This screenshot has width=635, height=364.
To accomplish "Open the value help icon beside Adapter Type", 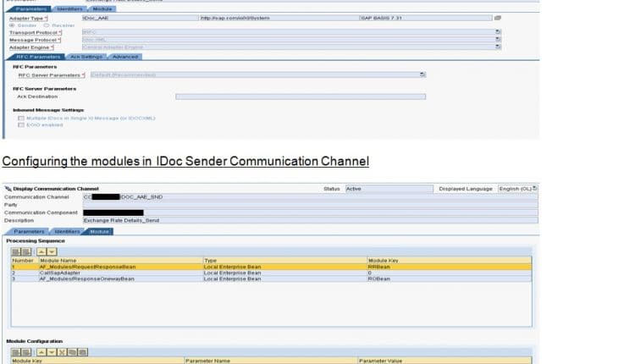I will (498, 18).
